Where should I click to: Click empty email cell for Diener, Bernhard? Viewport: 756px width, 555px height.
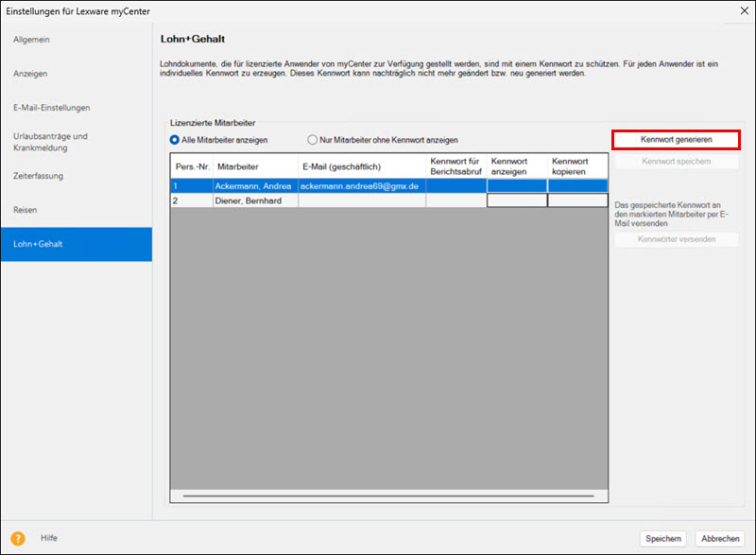coord(362,200)
